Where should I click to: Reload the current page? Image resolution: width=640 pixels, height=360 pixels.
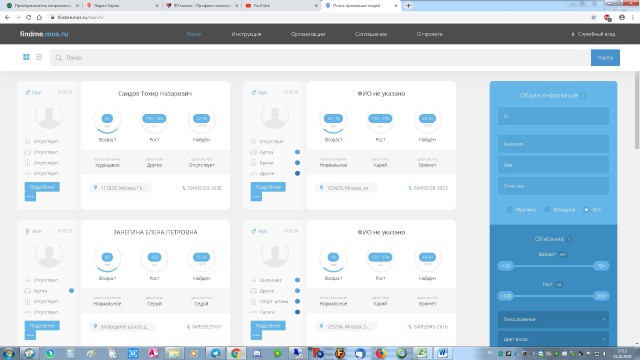pos(29,17)
